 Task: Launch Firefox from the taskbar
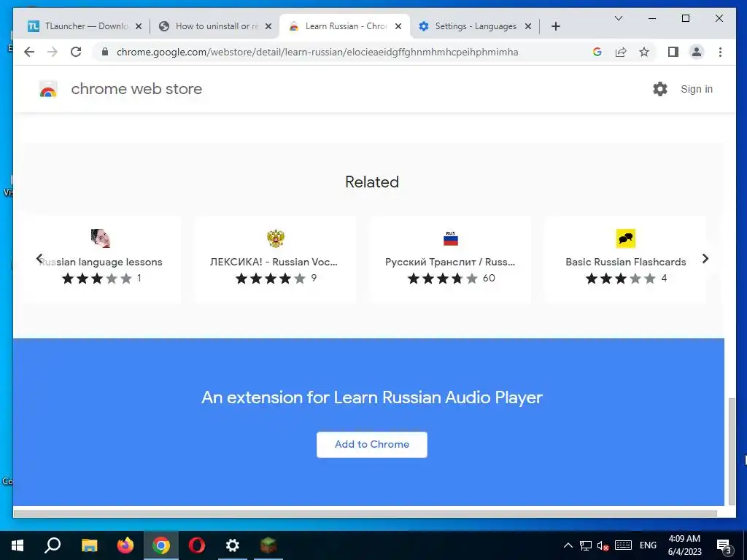coord(125,545)
